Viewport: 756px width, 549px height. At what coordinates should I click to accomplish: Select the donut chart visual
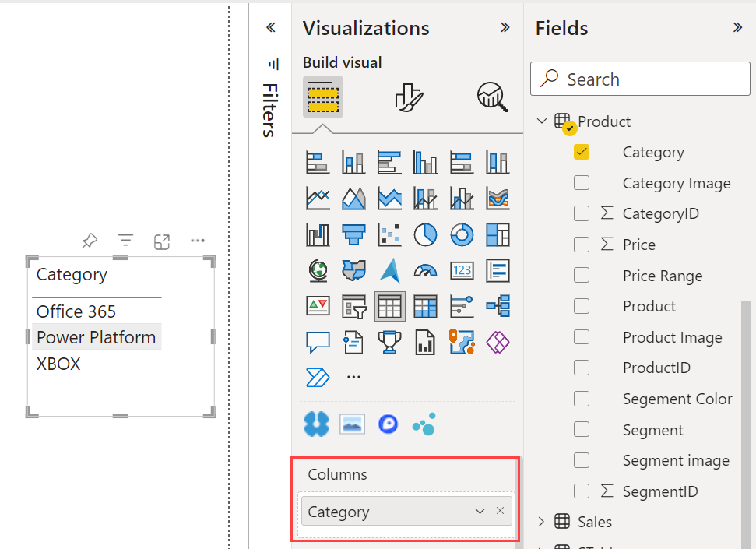(x=462, y=234)
